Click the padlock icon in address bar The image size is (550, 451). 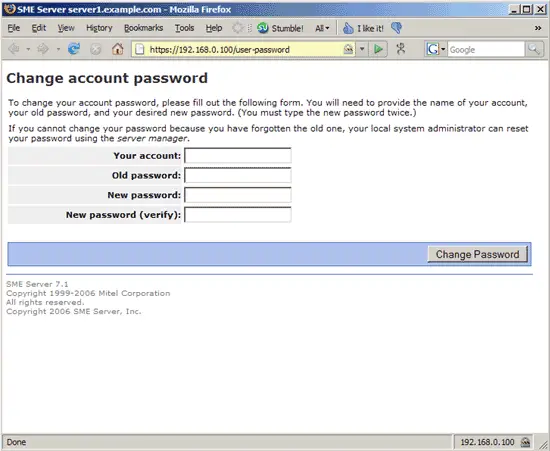(348, 49)
